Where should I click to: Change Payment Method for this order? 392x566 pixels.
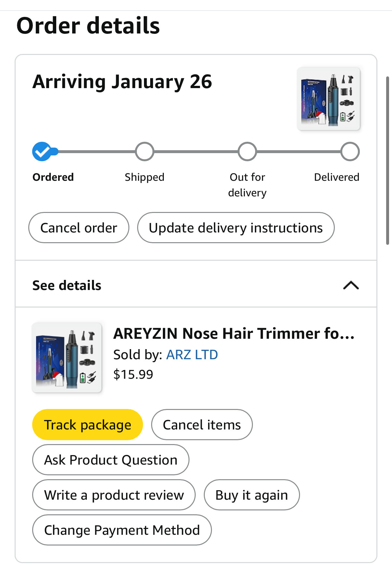tap(122, 530)
